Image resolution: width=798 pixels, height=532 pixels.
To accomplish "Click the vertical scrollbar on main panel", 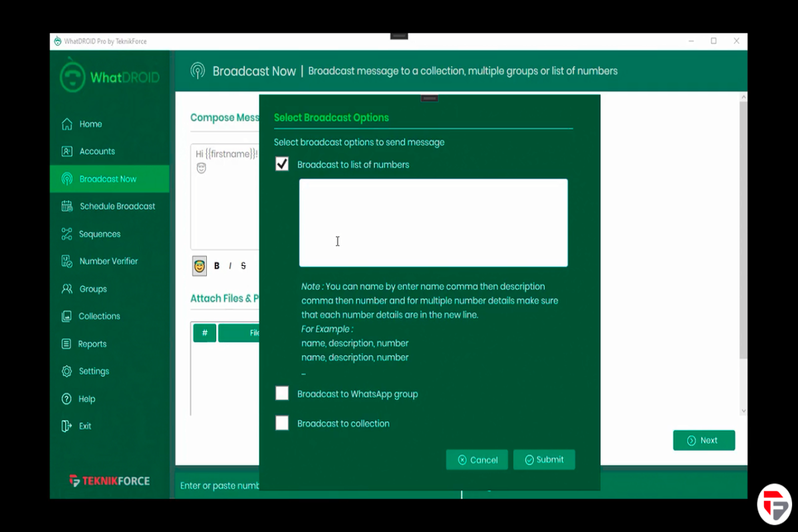I will (743, 229).
